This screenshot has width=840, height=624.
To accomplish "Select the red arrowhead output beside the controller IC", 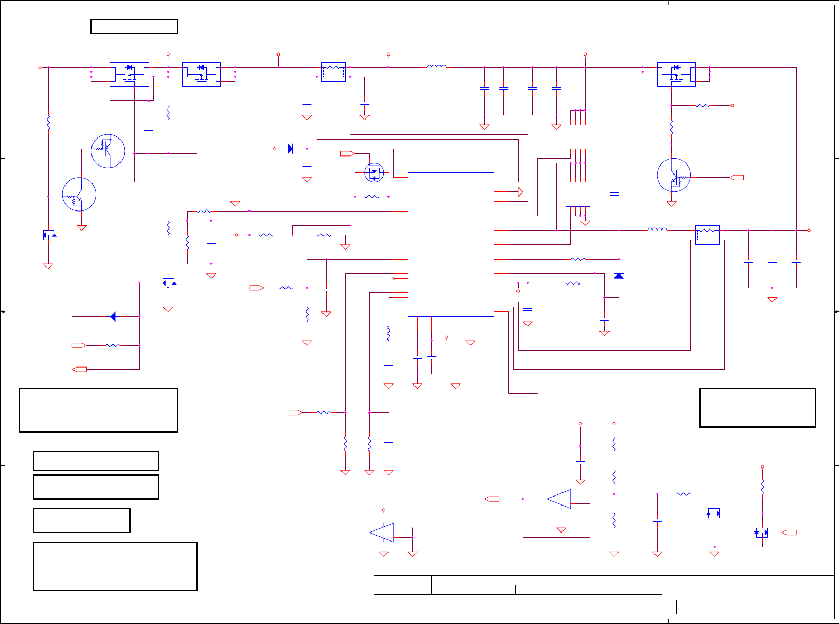I will (x=520, y=192).
